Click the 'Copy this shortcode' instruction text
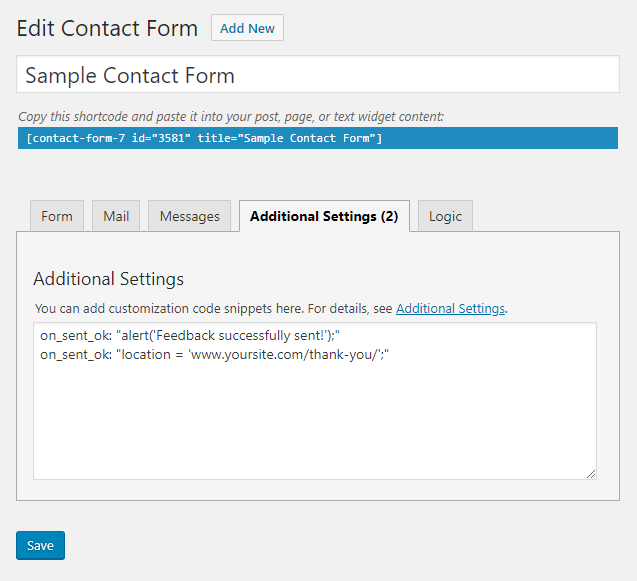 (231, 116)
